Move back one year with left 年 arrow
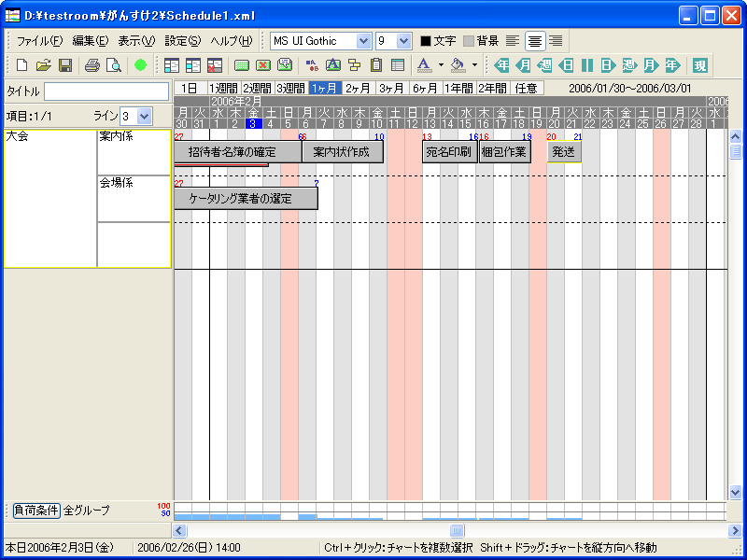 (x=501, y=65)
